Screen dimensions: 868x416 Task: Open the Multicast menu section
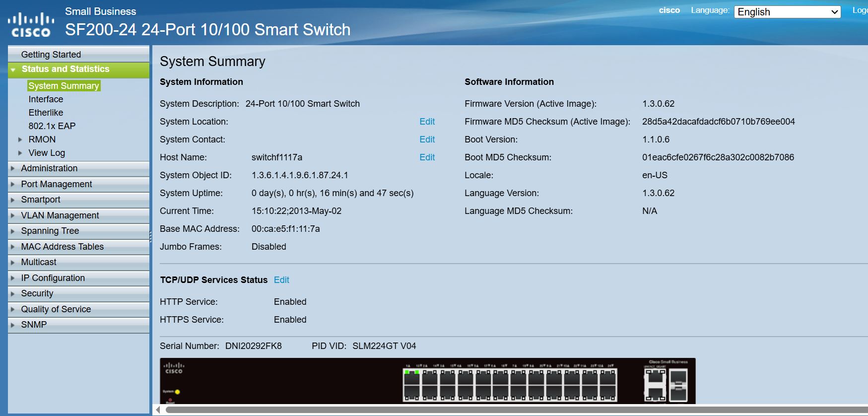pyautogui.click(x=78, y=262)
